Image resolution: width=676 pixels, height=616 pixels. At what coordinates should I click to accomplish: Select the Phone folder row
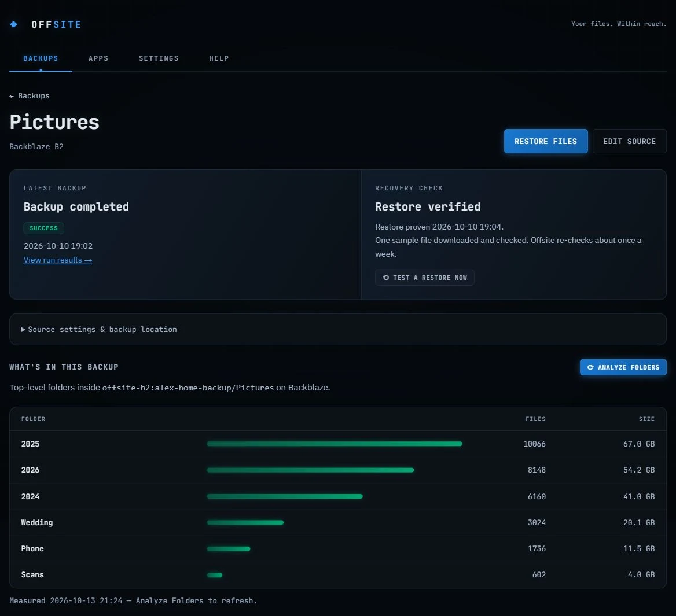[337, 548]
